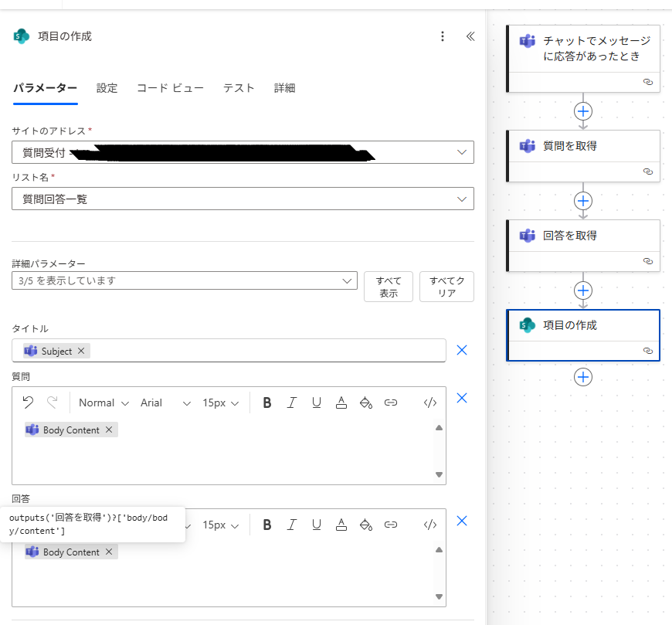Image resolution: width=672 pixels, height=625 pixels.
Task: Open highlight color picker in 質問 editor
Action: (x=366, y=403)
